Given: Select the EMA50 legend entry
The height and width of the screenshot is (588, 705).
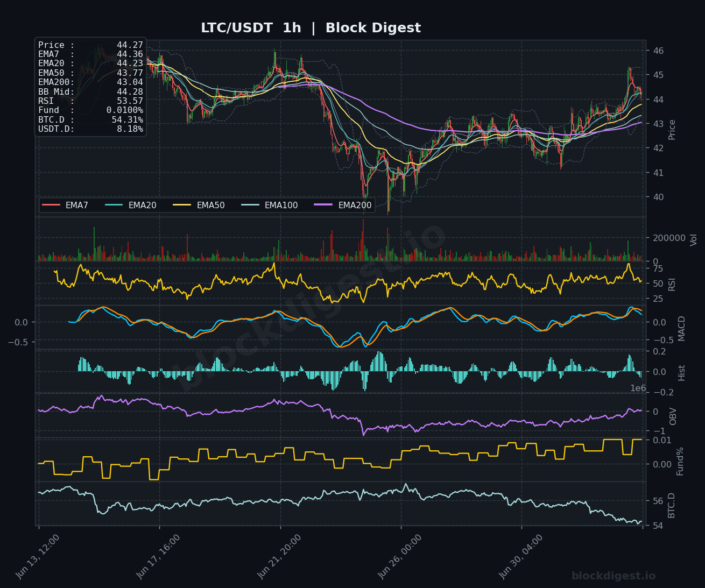Looking at the screenshot, I should pos(199,205).
